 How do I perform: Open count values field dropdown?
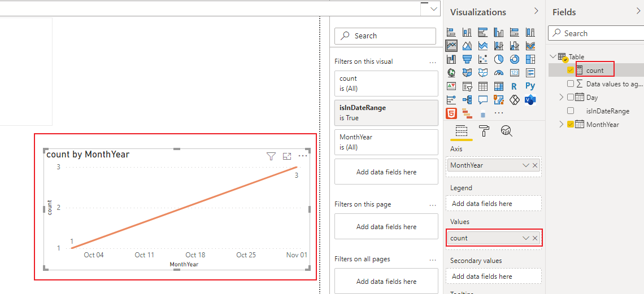pyautogui.click(x=526, y=238)
